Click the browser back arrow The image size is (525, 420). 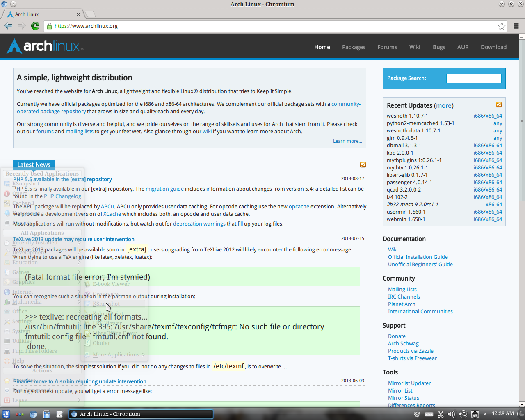(x=8, y=26)
